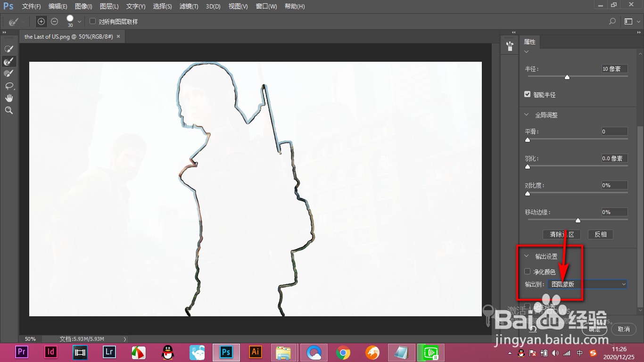644x362 pixels.
Task: Expand the collapsed panel dock double-arrow left
Action: pos(514,32)
